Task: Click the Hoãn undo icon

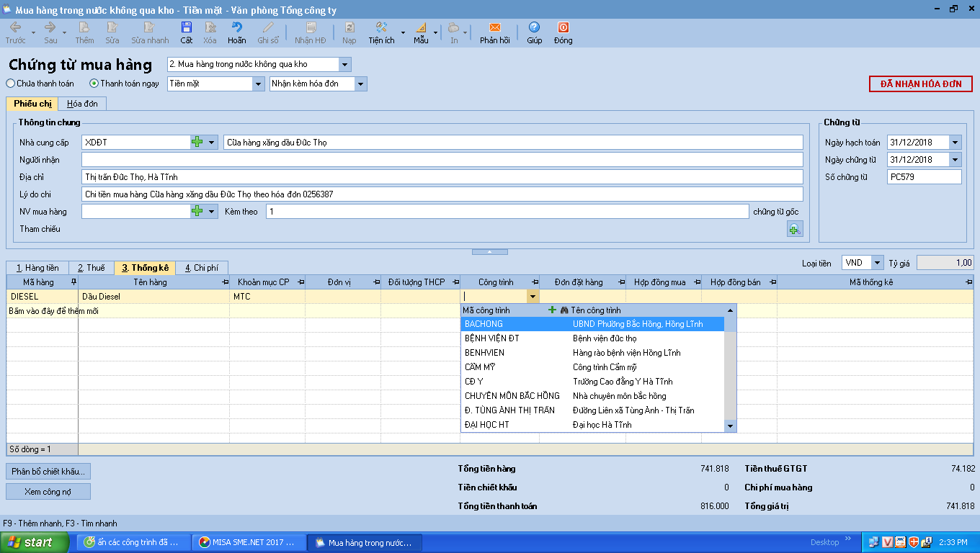Action: (236, 28)
